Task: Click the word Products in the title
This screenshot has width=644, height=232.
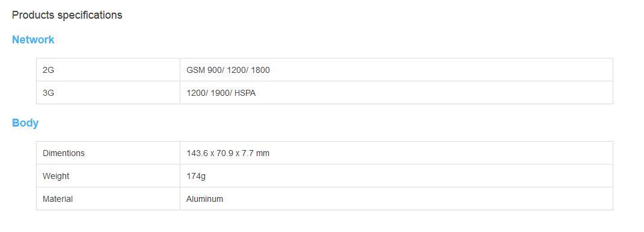Action: click(x=33, y=15)
